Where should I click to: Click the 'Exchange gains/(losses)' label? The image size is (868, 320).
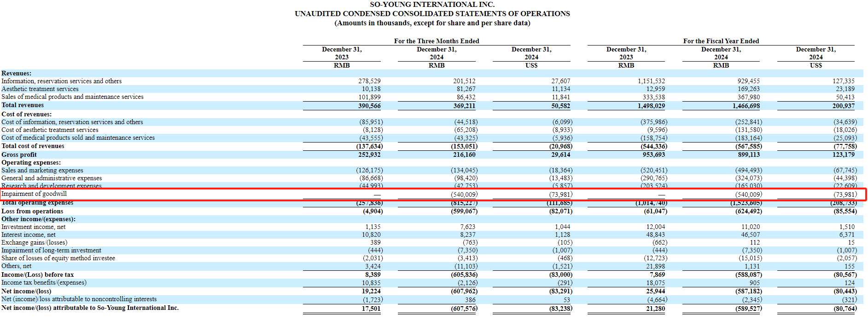[x=35, y=243]
